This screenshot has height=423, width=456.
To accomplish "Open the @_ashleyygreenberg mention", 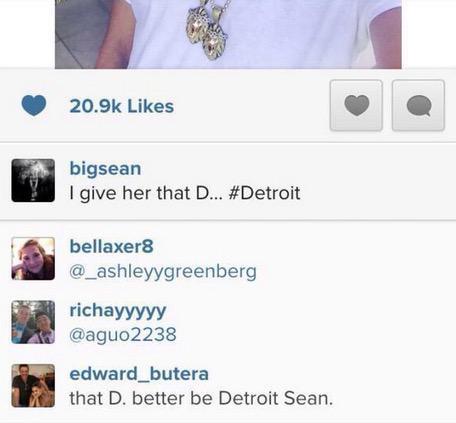I will (163, 272).
